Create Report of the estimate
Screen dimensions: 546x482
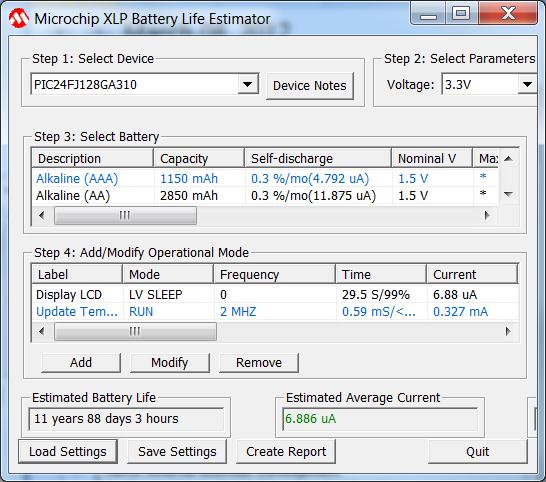click(x=286, y=452)
